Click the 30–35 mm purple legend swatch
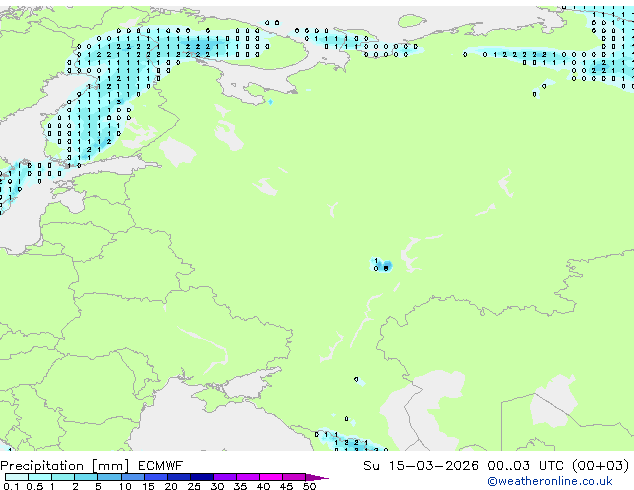This screenshot has width=634, height=490. coord(224,477)
